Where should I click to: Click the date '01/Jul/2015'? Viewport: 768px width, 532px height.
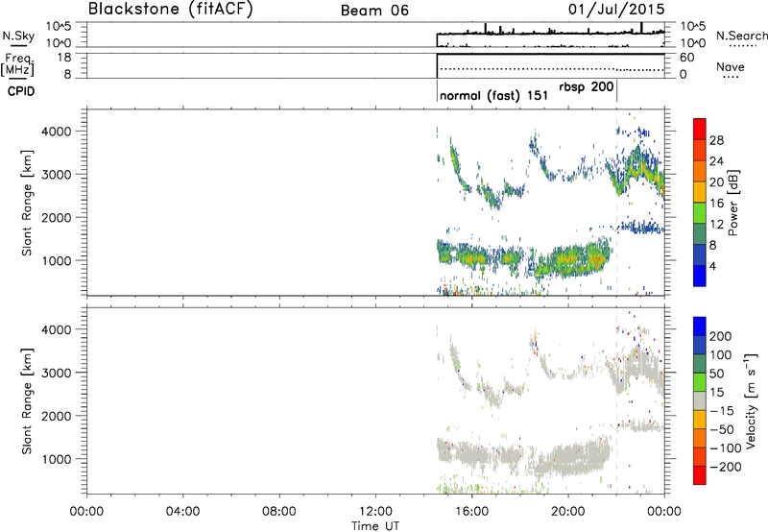[616, 10]
